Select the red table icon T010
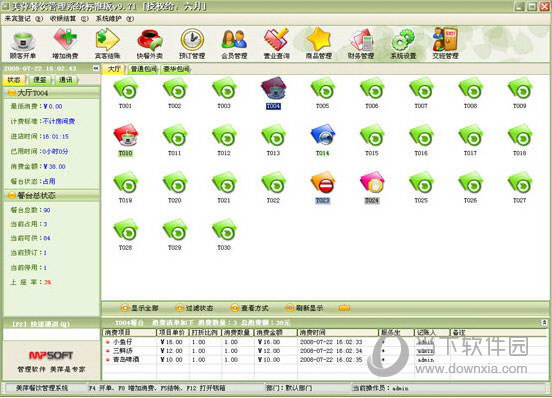552x398 pixels. [x=126, y=140]
